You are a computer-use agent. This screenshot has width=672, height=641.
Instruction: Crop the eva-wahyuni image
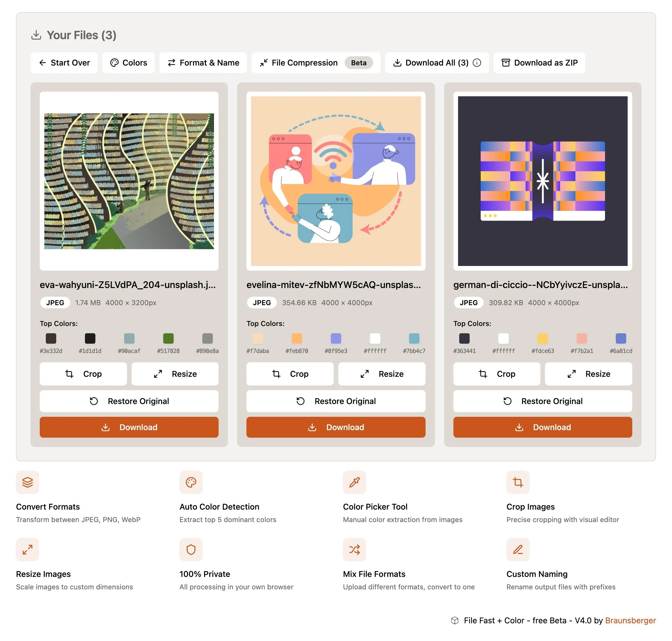83,374
